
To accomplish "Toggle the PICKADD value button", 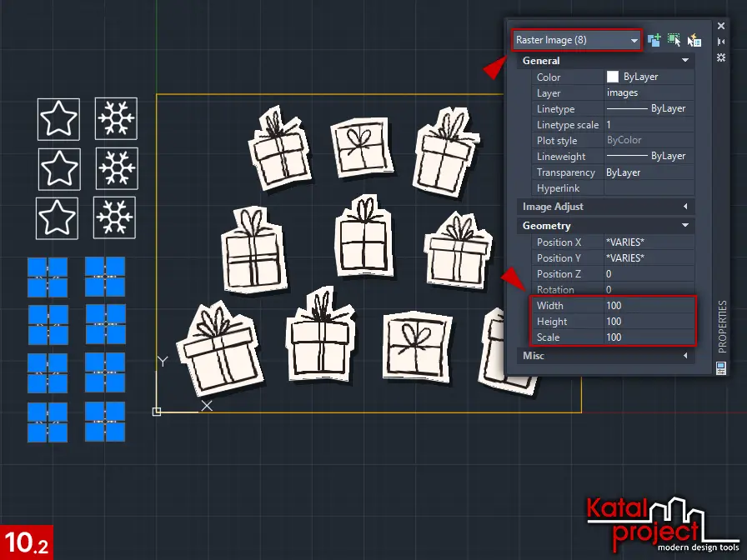I will pos(654,39).
